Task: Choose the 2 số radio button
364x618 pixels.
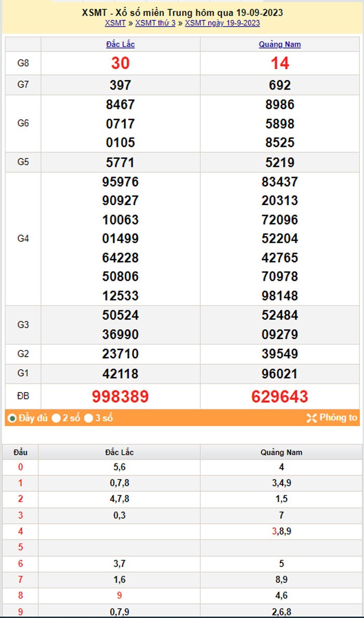Action: point(56,418)
